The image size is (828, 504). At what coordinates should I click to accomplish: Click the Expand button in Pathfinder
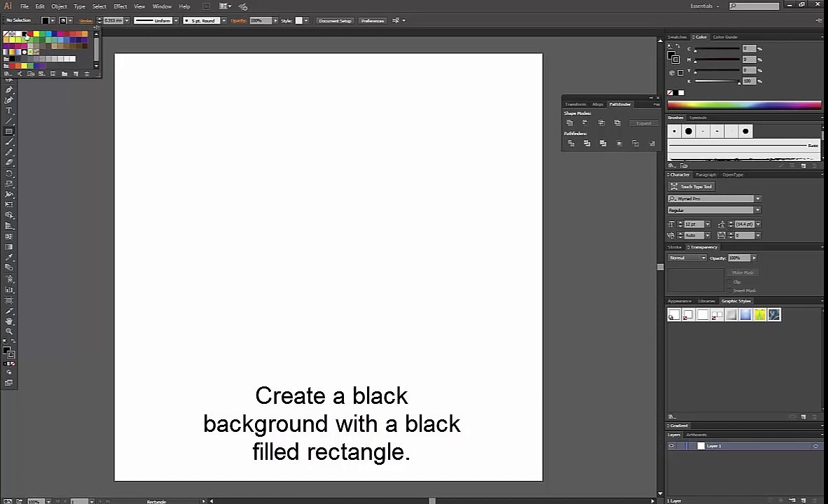(644, 123)
